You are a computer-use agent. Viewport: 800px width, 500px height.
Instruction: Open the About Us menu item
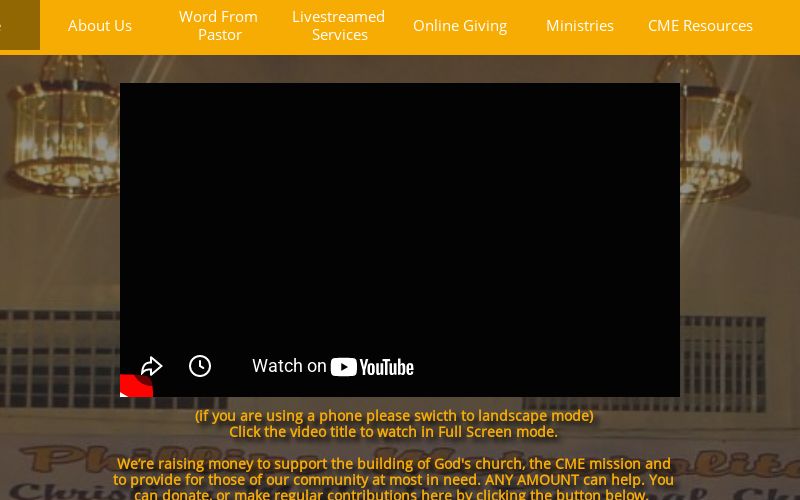(100, 26)
